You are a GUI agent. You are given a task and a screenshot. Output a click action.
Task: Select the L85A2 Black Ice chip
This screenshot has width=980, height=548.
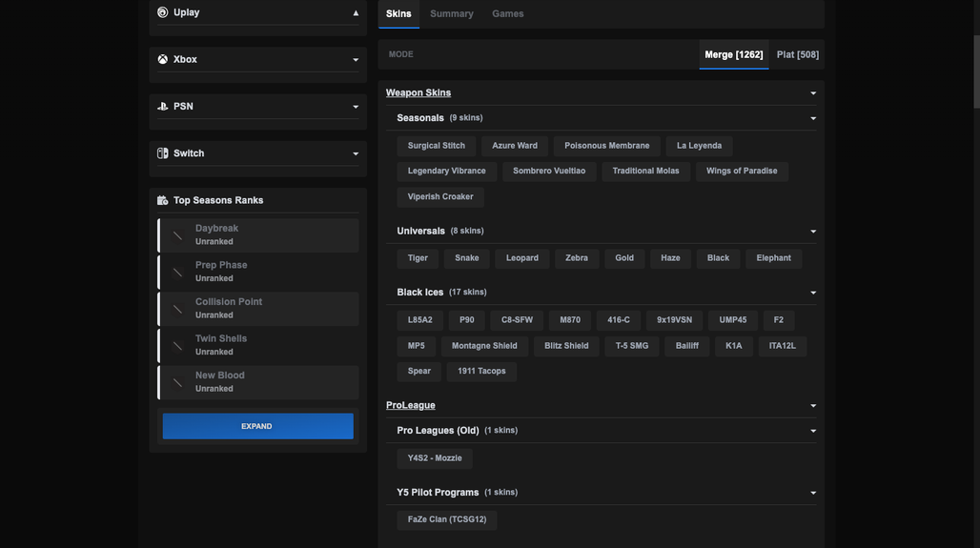pyautogui.click(x=420, y=320)
